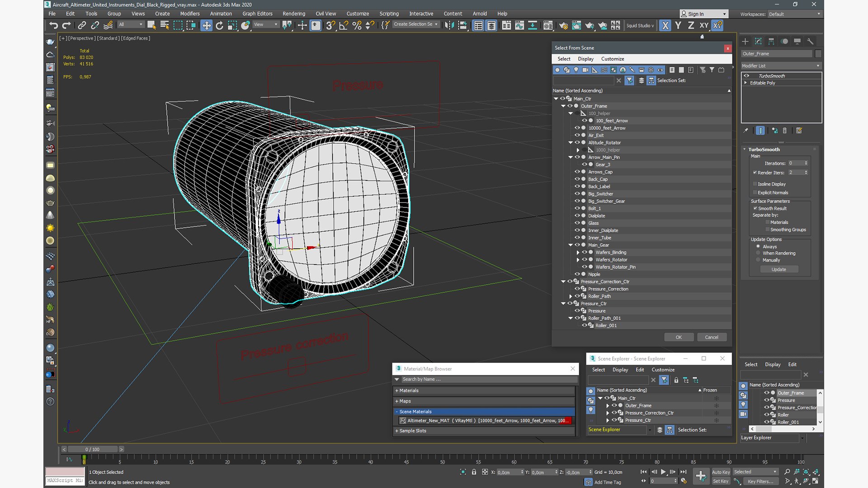
Task: Activate the Select and Link tool
Action: pos(82,25)
